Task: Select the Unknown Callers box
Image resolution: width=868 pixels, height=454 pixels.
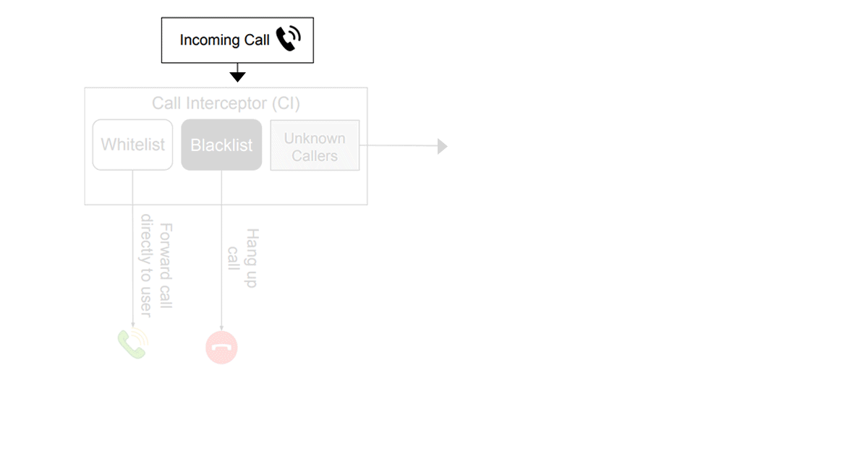Action: click(x=315, y=145)
